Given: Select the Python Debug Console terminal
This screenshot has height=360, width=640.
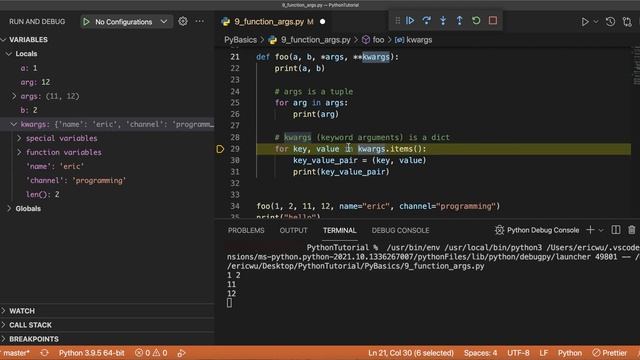Looking at the screenshot, I should coord(537,230).
